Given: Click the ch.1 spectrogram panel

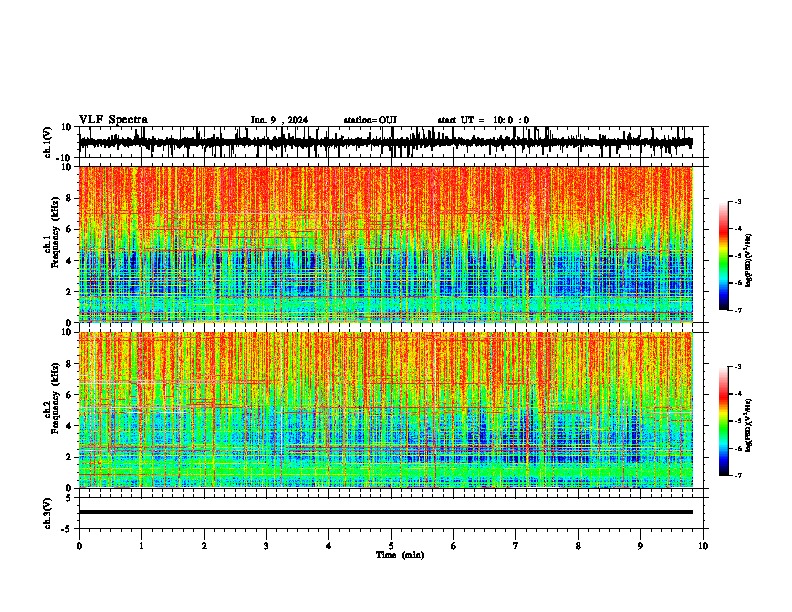Looking at the screenshot, I should pyautogui.click(x=385, y=244).
